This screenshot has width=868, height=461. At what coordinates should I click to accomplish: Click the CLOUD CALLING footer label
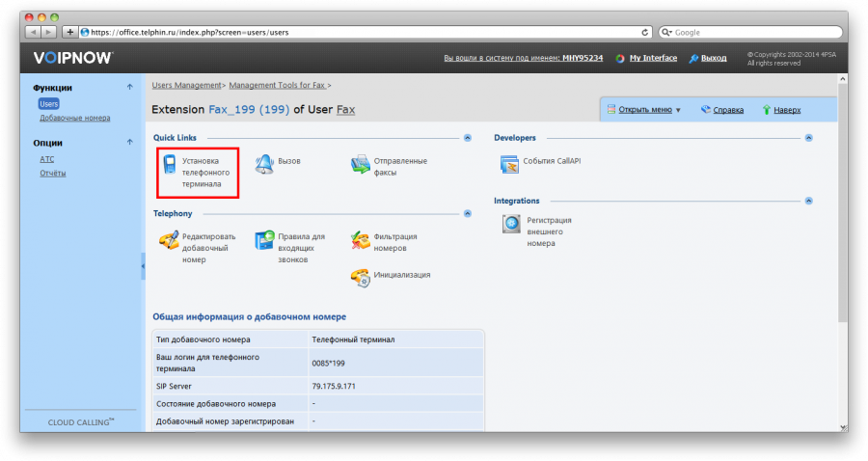coord(81,422)
